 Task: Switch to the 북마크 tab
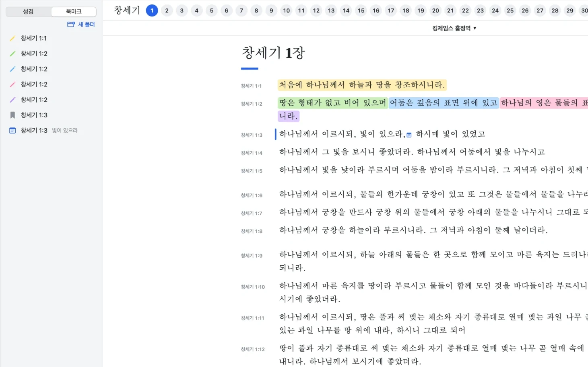[x=74, y=12]
